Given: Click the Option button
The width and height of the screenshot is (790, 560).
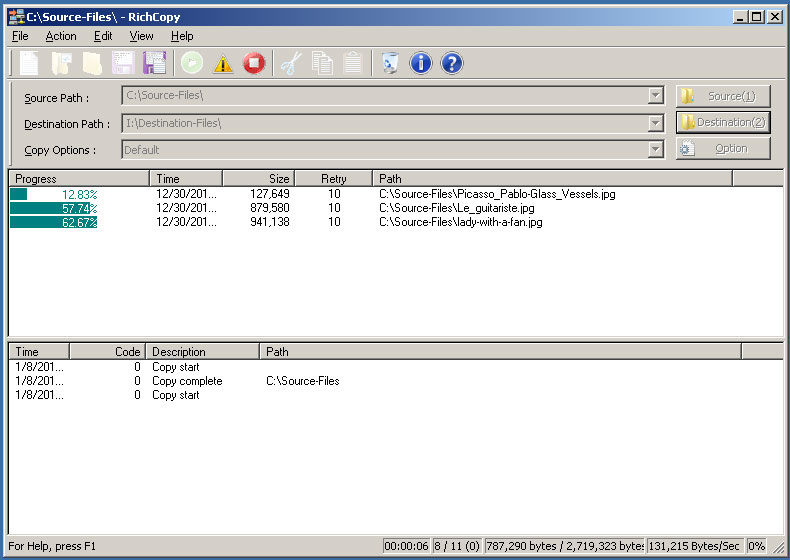Looking at the screenshot, I should (x=723, y=149).
